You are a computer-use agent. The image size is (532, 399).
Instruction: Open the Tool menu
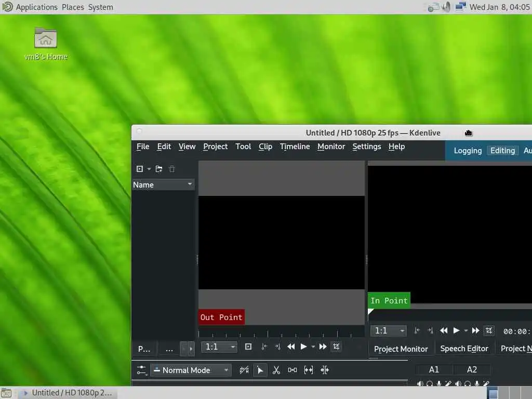[x=243, y=147]
